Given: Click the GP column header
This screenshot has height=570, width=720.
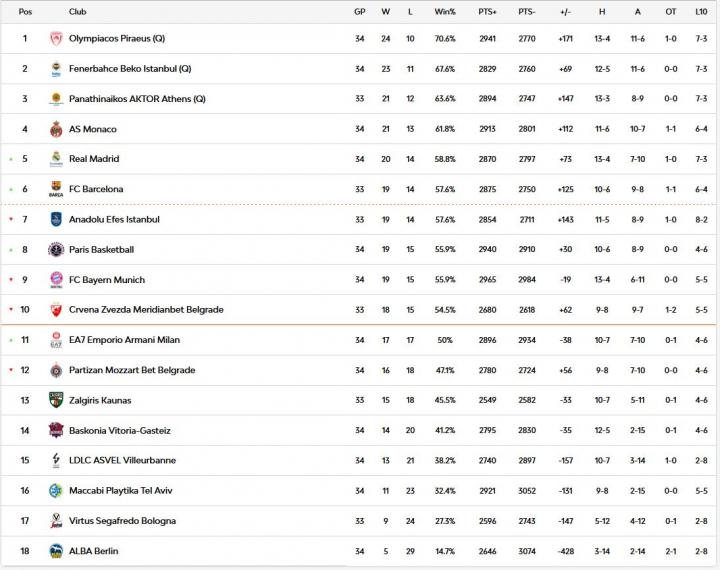Looking at the screenshot, I should [x=360, y=12].
